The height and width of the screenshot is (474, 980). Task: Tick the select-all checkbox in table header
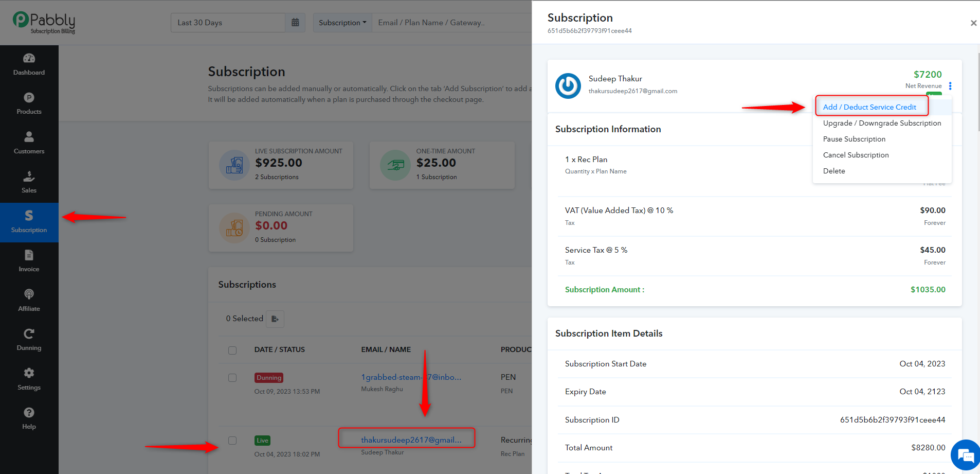point(232,350)
